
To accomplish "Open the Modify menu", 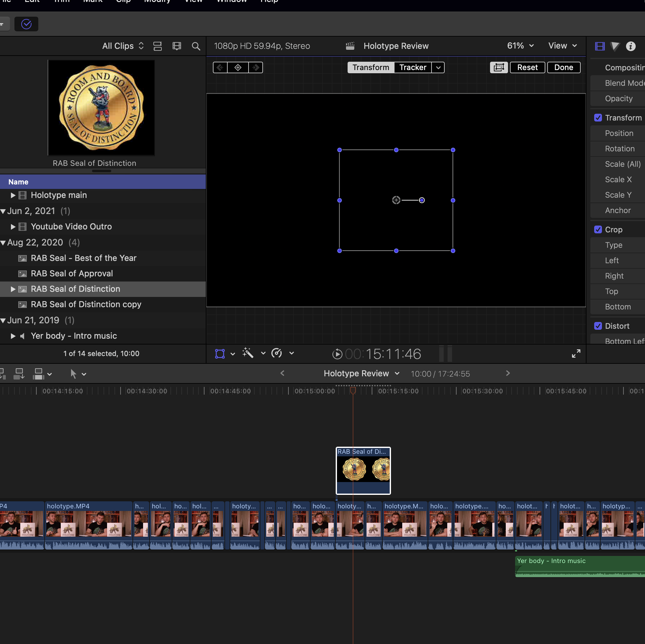I will (x=157, y=1).
